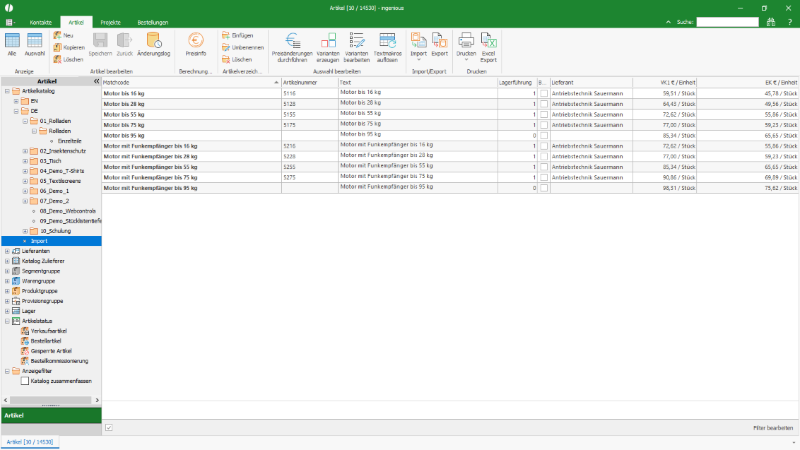Viewport: 800px width, 450px height.
Task: Enable Katalog zusammenfassen checkbox
Action: coord(24,381)
